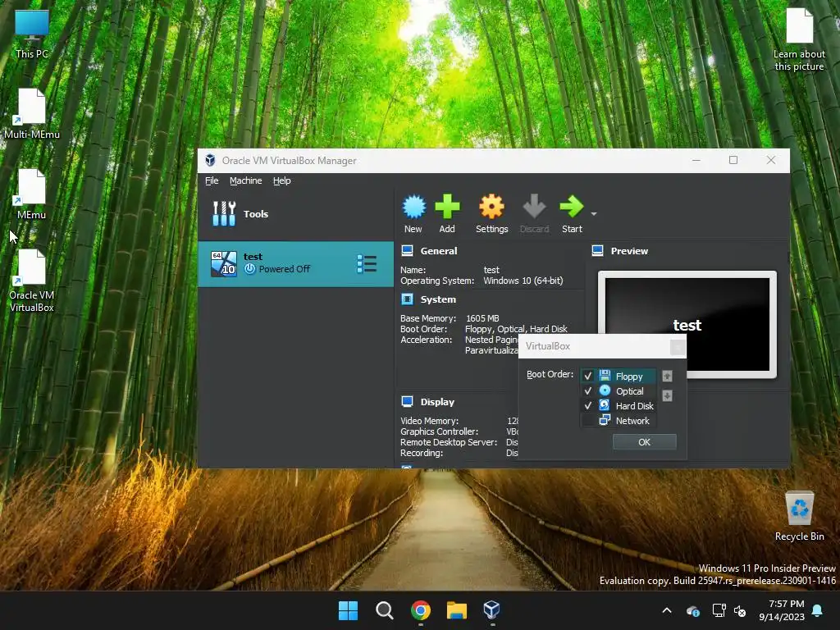Click the OneDrive cloud tray icon
The width and height of the screenshot is (840, 630).
click(692, 610)
